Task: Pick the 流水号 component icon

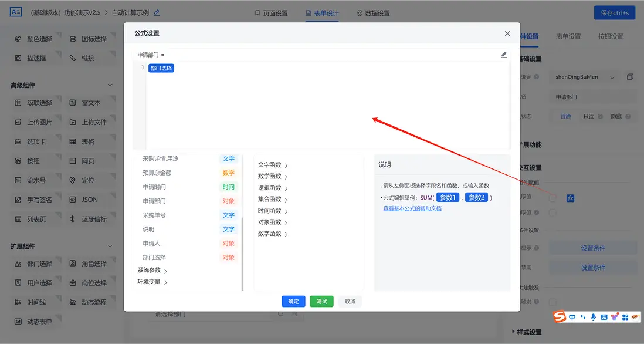Action: [x=18, y=180]
